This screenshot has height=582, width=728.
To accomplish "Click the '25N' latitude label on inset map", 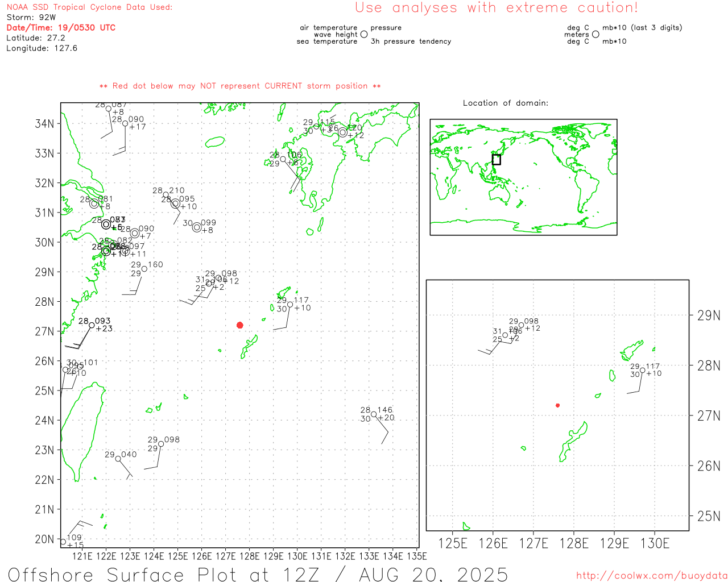I will pos(709,516).
